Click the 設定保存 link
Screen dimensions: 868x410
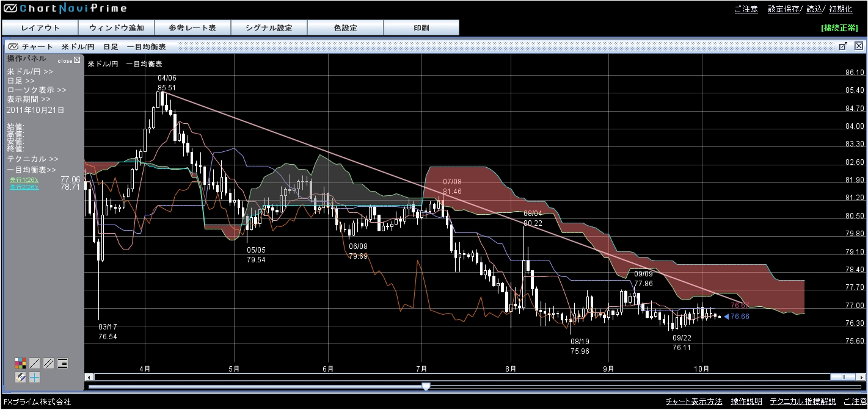click(x=784, y=9)
